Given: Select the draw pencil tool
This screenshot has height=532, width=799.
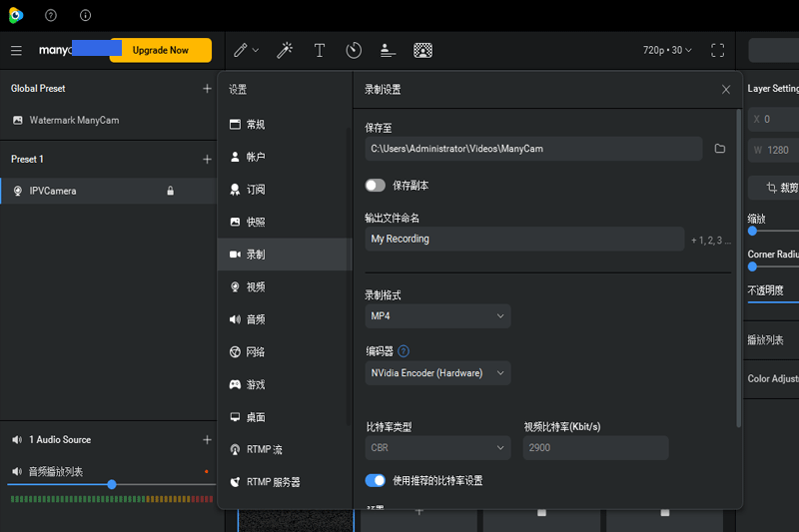Looking at the screenshot, I should click(x=241, y=50).
